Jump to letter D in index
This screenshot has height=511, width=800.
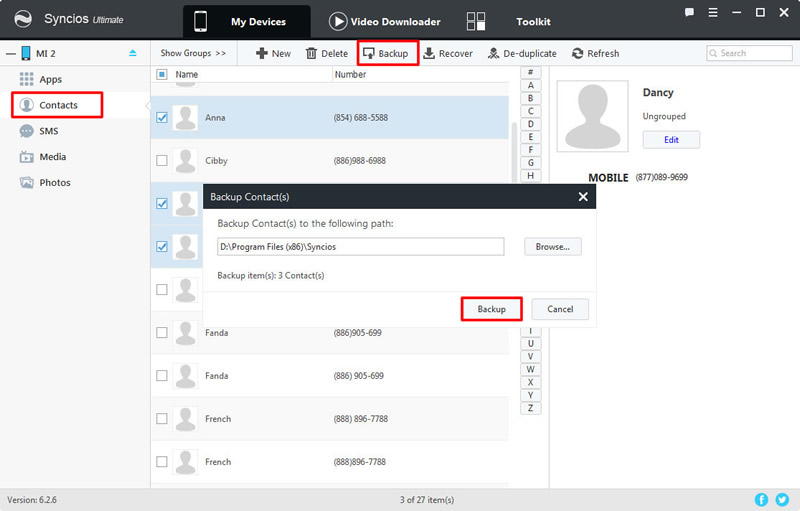point(531,124)
